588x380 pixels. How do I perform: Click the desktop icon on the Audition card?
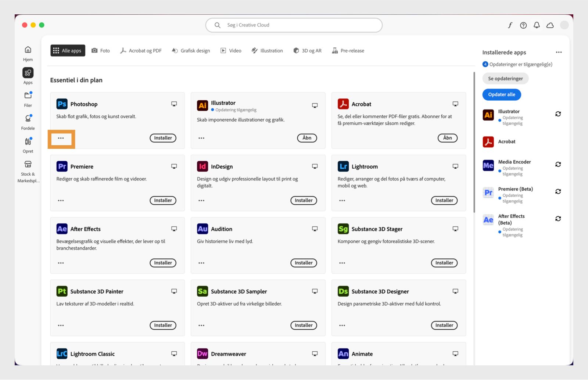tap(315, 229)
